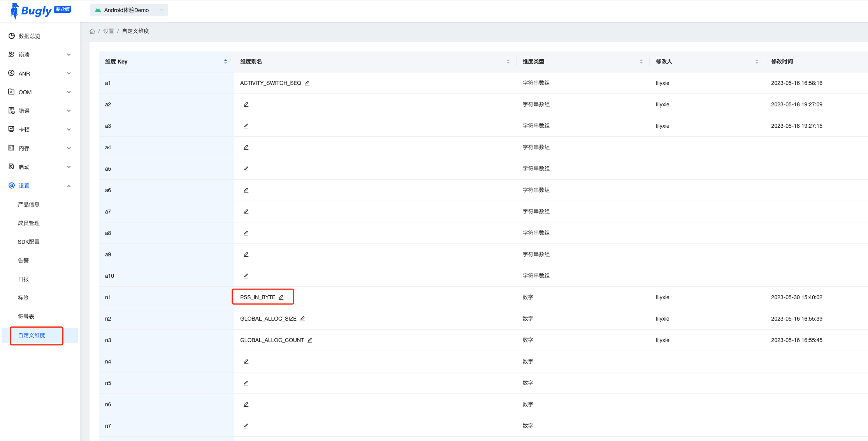Screen dimensions: 868x441
Task: Open 成员管理 settings page
Action: click(29, 223)
